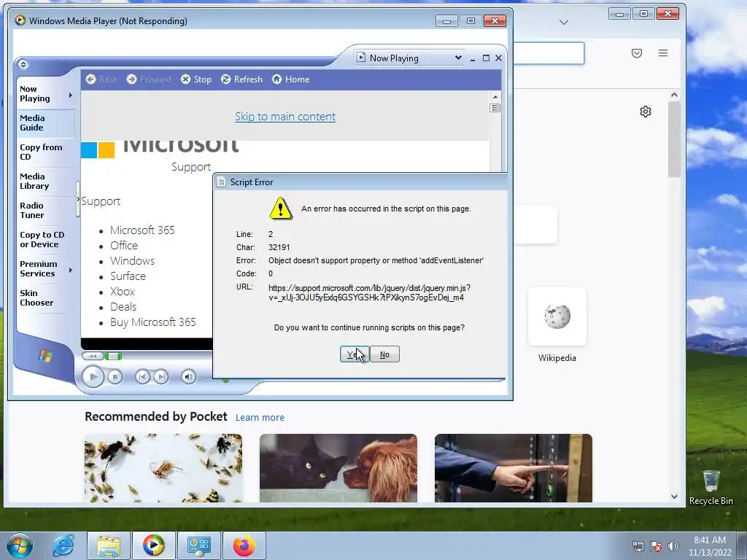Click the tray volume speaker icon
747x560 pixels.
coord(673,546)
